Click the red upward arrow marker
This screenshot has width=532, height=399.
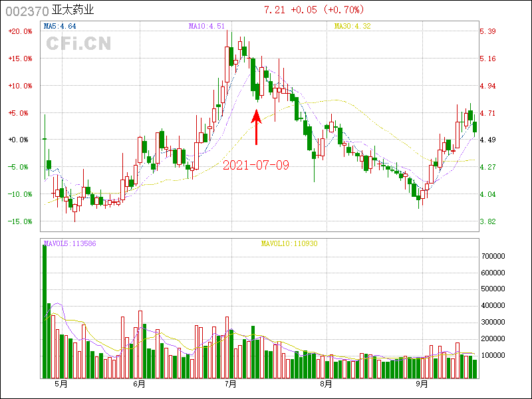(257, 128)
